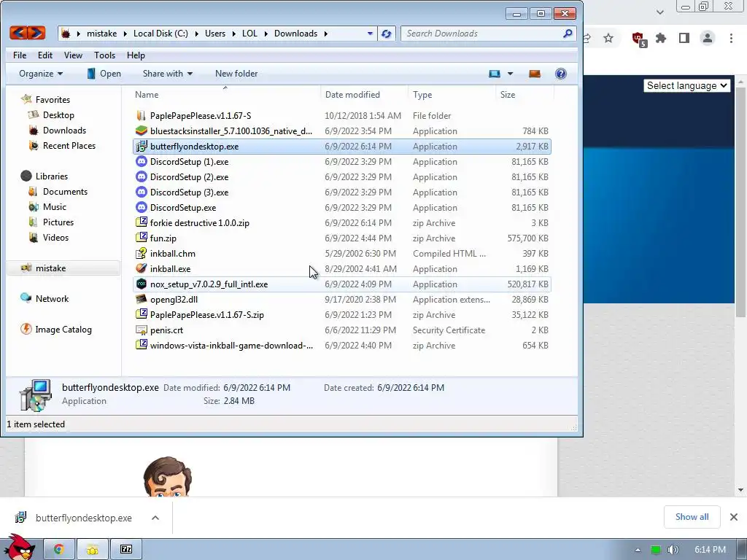747x560 pixels.
Task: Select the inkball.exe icon
Action: (141, 268)
